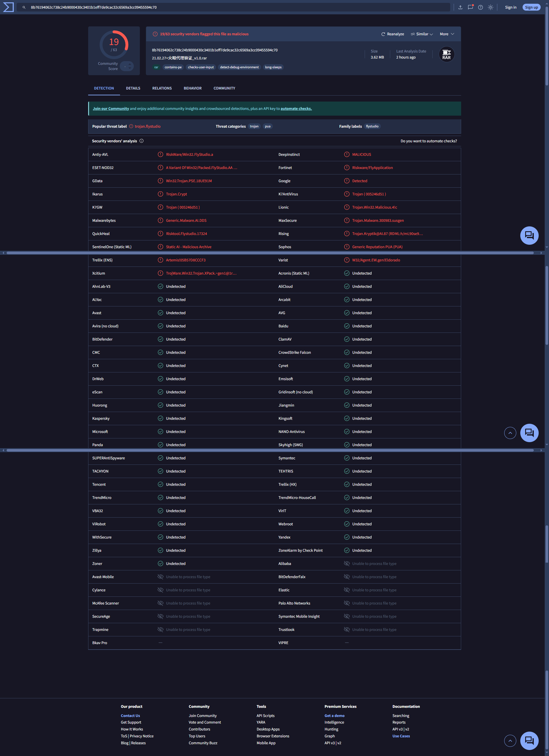Click the crossed-eye icon for Trapmine
549x756 pixels.
point(161,630)
